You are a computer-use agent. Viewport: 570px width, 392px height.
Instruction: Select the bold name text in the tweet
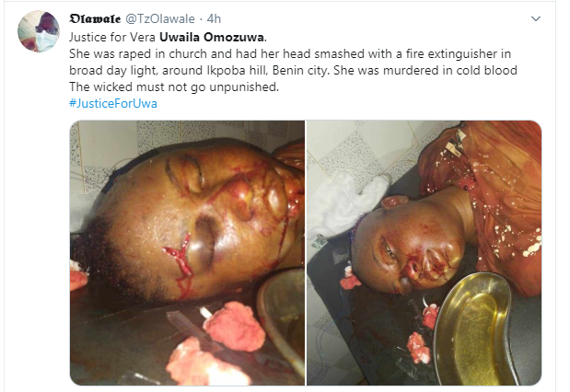(x=213, y=38)
